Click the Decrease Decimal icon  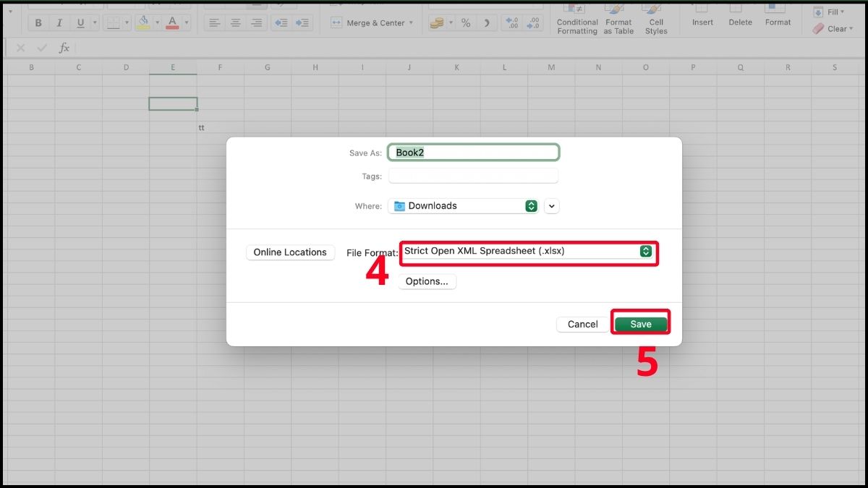pyautogui.click(x=534, y=23)
